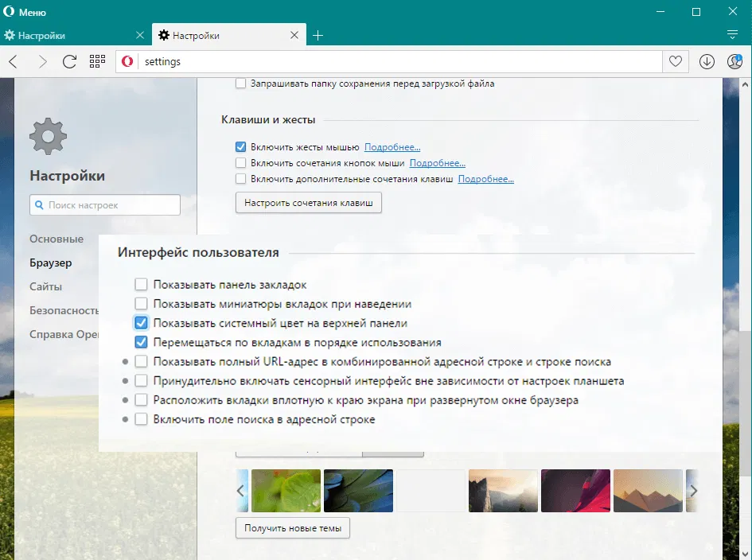752x560 pixels.
Task: Open the Opera Меню button
Action: pyautogui.click(x=25, y=12)
